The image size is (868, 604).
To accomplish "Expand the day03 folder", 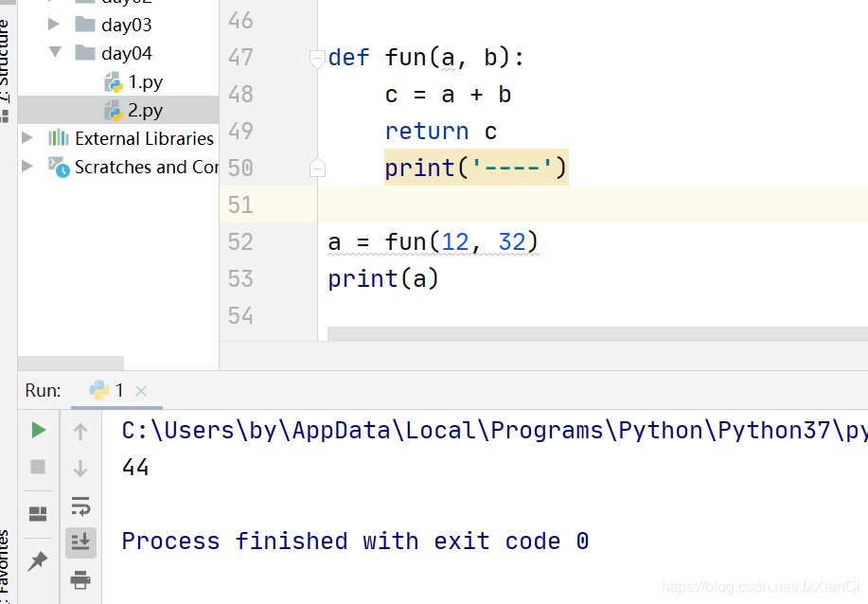I will tap(54, 24).
